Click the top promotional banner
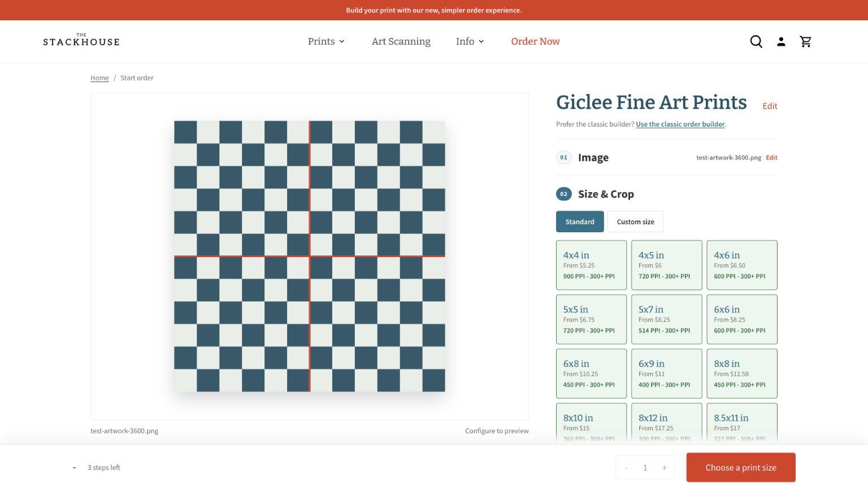 click(434, 10)
